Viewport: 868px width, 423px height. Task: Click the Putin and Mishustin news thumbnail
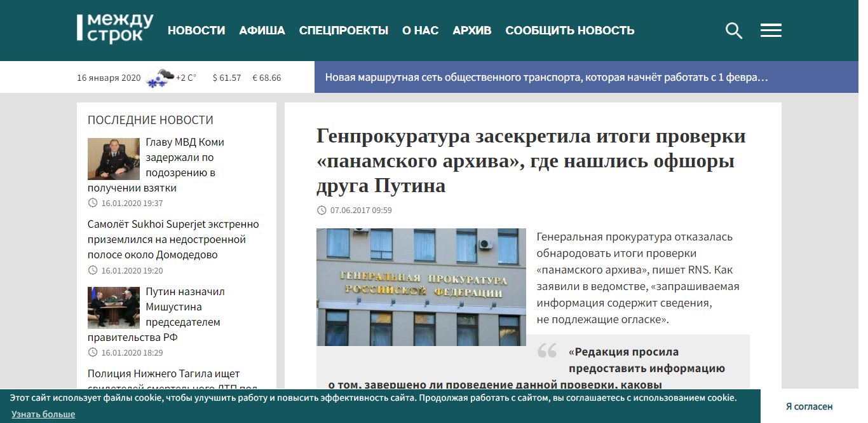point(114,307)
